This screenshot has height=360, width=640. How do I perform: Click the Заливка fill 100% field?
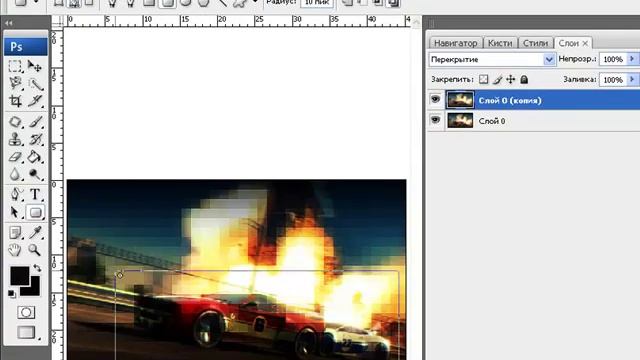[x=613, y=80]
